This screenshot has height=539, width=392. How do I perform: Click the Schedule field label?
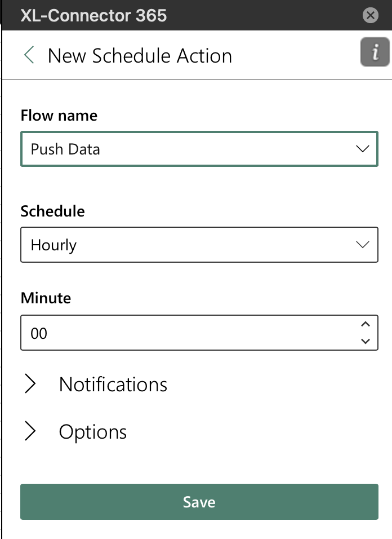click(x=52, y=211)
